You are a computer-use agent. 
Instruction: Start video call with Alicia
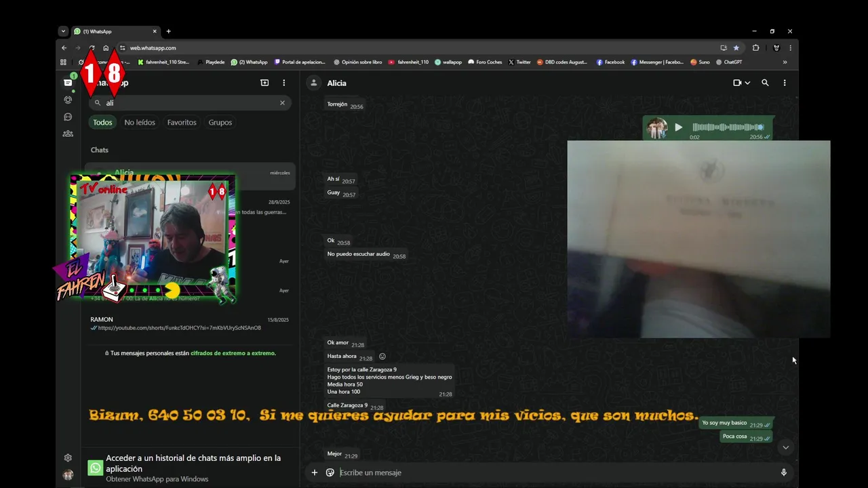pos(737,83)
